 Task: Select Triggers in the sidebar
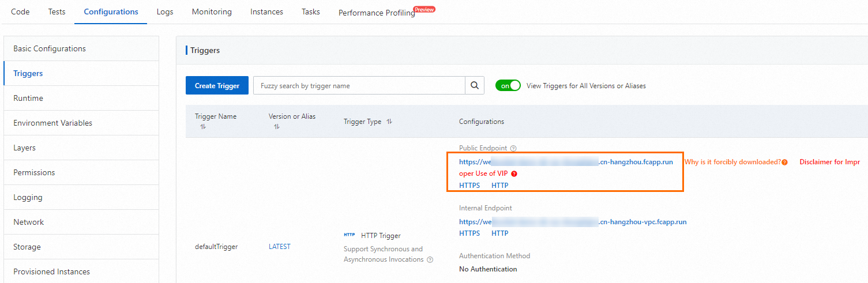(x=81, y=73)
